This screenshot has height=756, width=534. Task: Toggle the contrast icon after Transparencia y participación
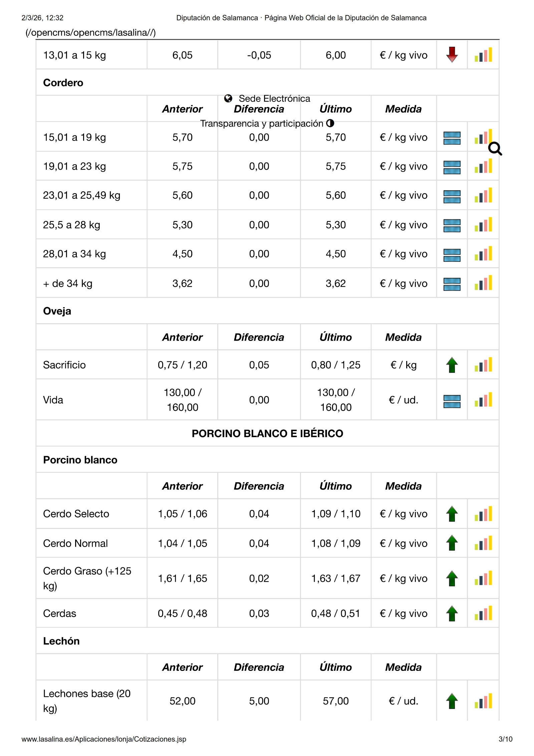coord(330,123)
